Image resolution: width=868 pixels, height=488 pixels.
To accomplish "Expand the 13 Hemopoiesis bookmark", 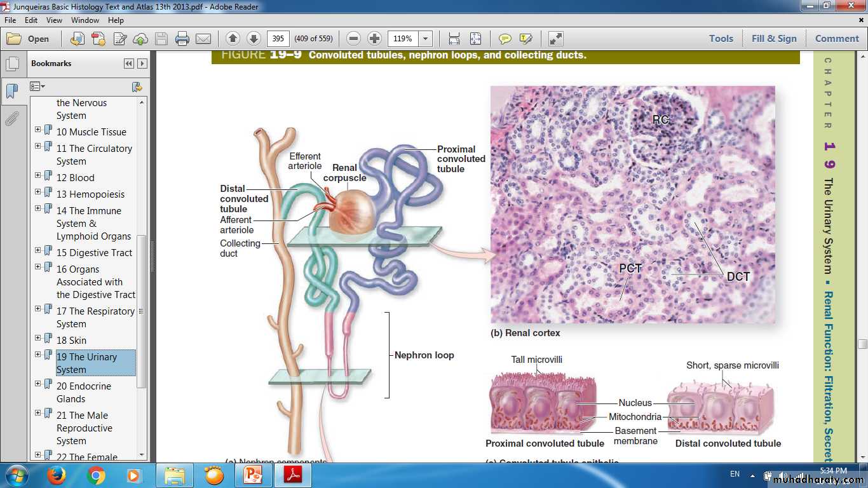I will (37, 192).
